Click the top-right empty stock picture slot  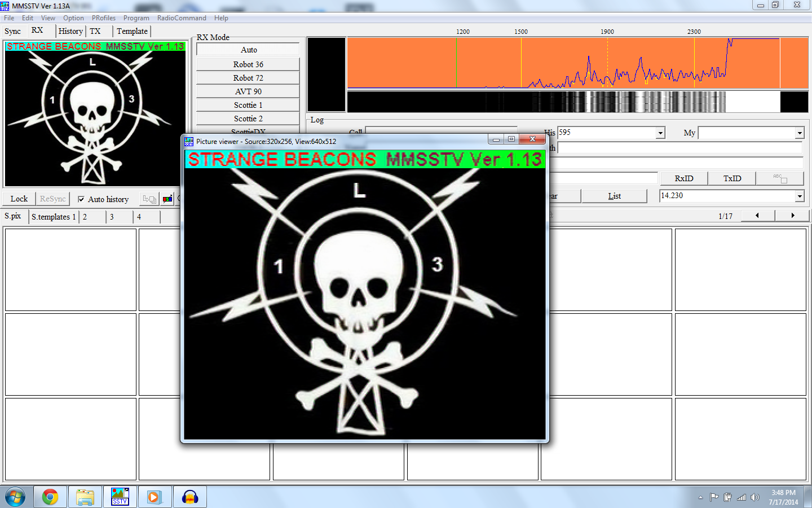[x=740, y=270]
